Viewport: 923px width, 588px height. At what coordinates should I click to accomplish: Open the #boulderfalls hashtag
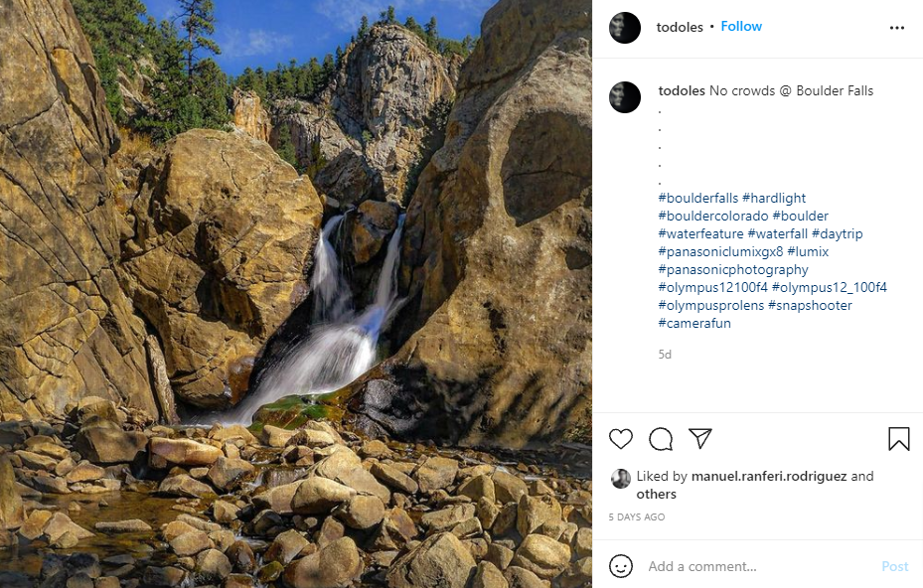coord(697,198)
